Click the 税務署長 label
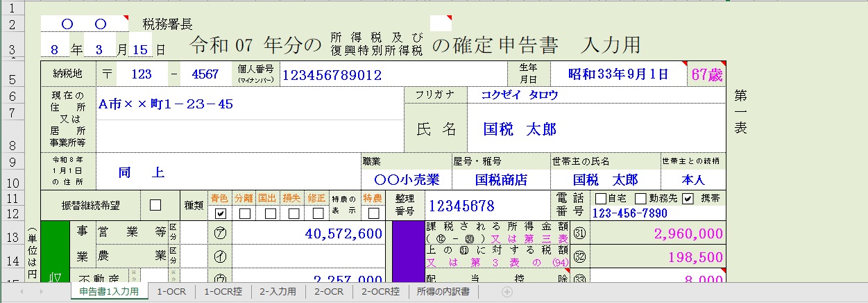Image resolution: width=868 pixels, height=303 pixels. tap(167, 24)
